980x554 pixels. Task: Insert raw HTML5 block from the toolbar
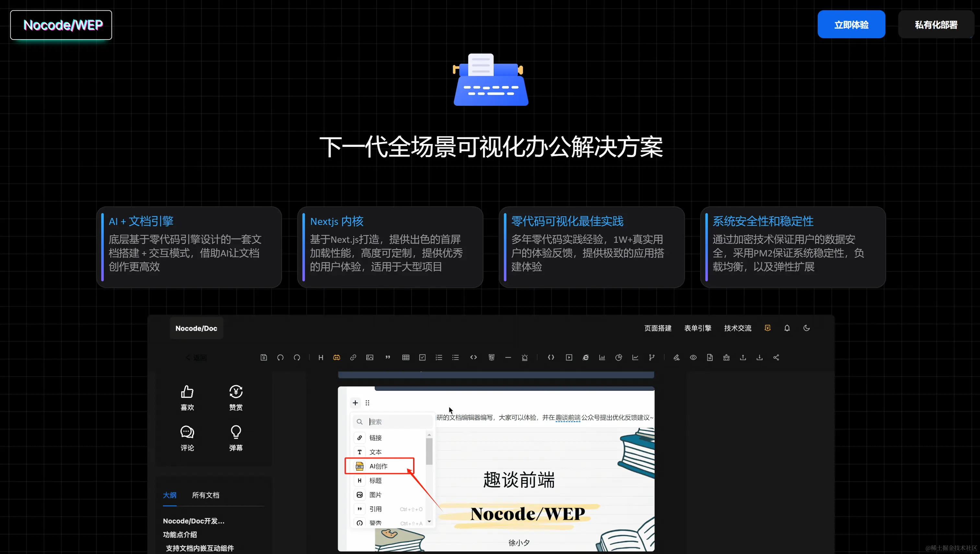[492, 357]
